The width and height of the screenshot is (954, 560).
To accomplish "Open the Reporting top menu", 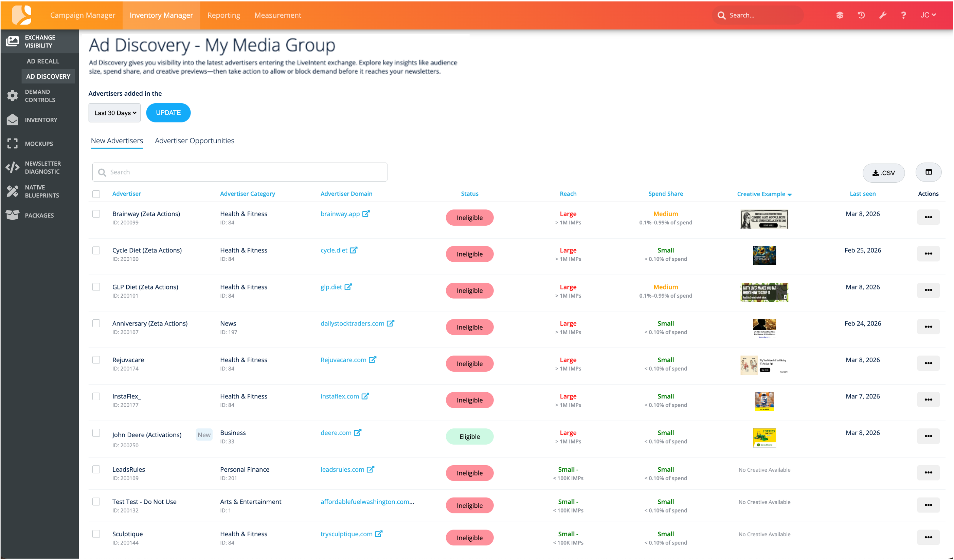I will coord(223,15).
